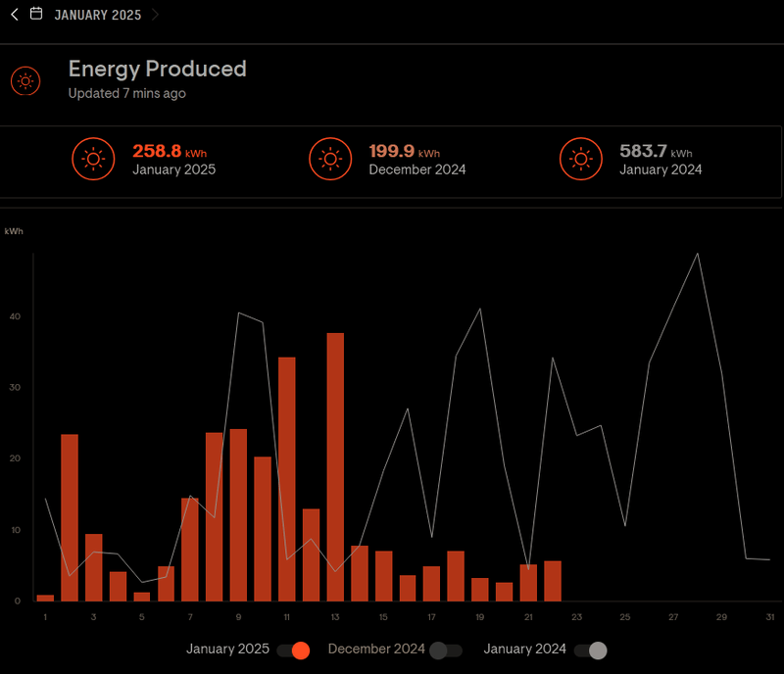Click the bar for January 11
The image size is (784, 674).
287,479
